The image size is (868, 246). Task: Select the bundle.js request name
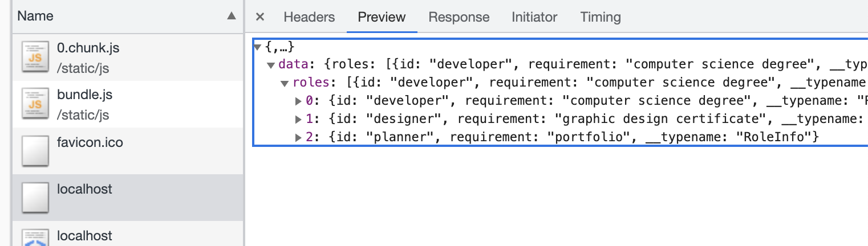click(84, 95)
